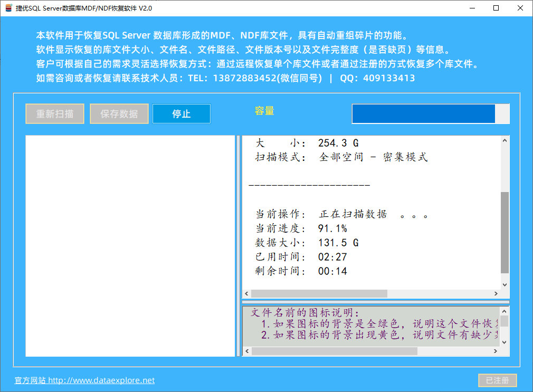This screenshot has height=392, width=533.
Task: Click the app icon in the title bar
Action: click(x=9, y=8)
